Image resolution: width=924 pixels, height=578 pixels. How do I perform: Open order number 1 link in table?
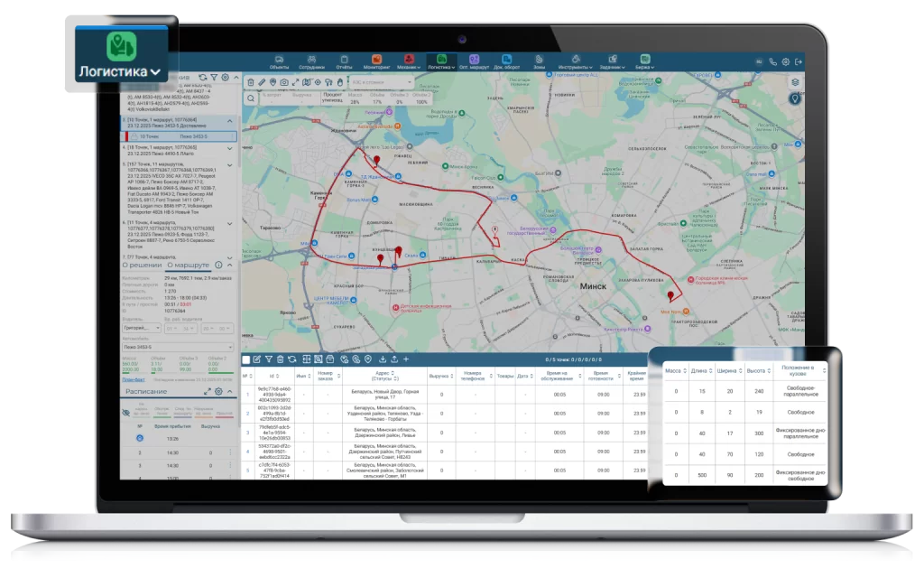tap(247, 394)
